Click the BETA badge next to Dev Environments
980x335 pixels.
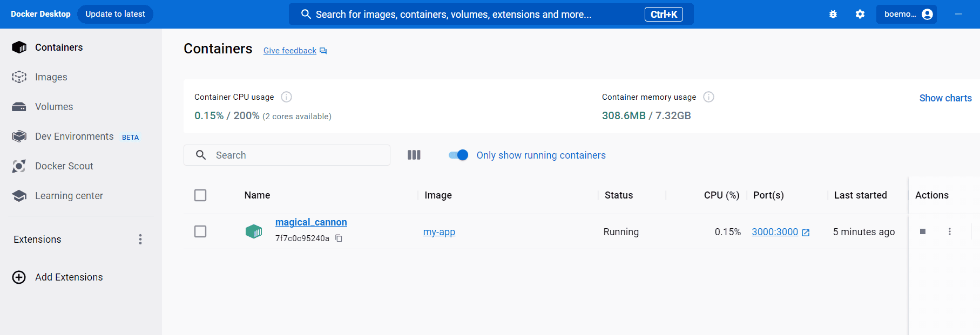tap(130, 138)
